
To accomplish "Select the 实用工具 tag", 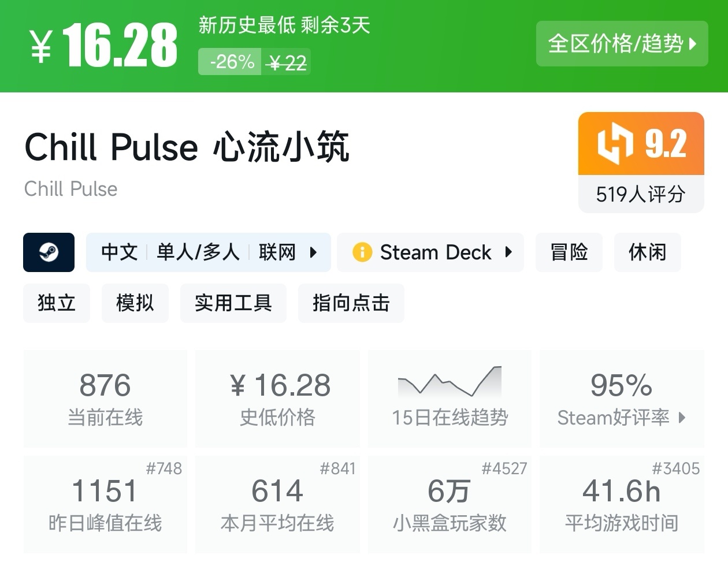I will (233, 303).
